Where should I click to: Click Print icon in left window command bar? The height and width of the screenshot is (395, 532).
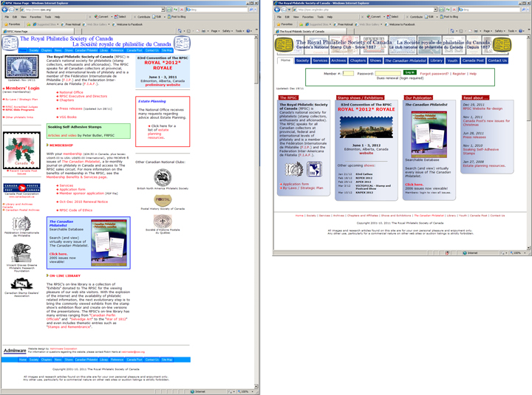205,31
